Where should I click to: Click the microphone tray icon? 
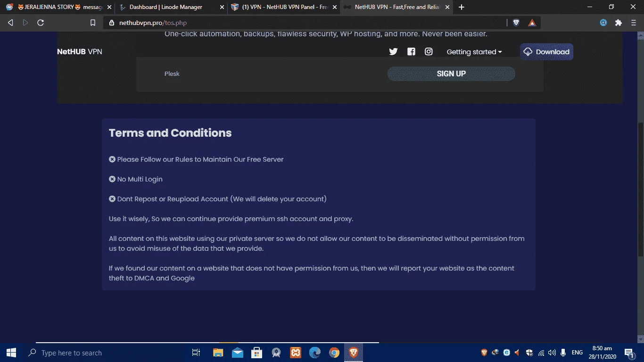coord(563,353)
